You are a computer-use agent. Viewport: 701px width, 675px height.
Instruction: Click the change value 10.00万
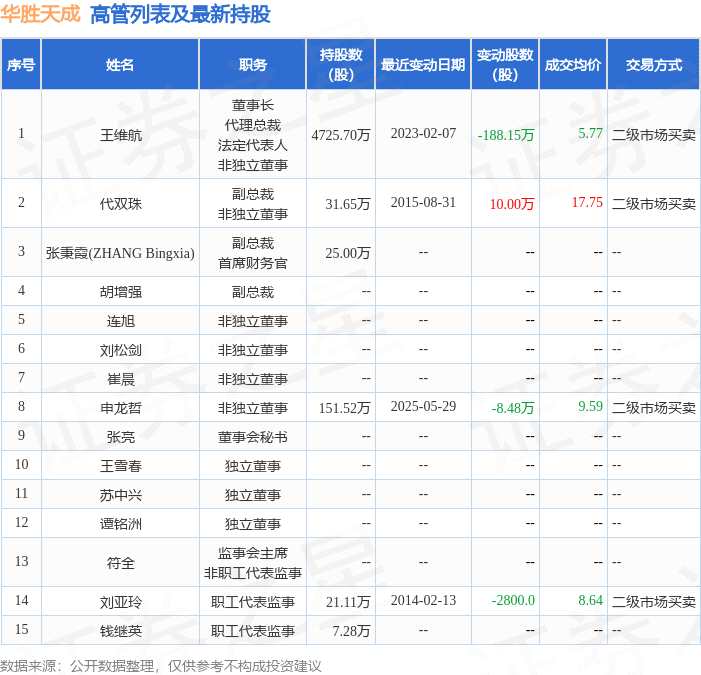[512, 204]
